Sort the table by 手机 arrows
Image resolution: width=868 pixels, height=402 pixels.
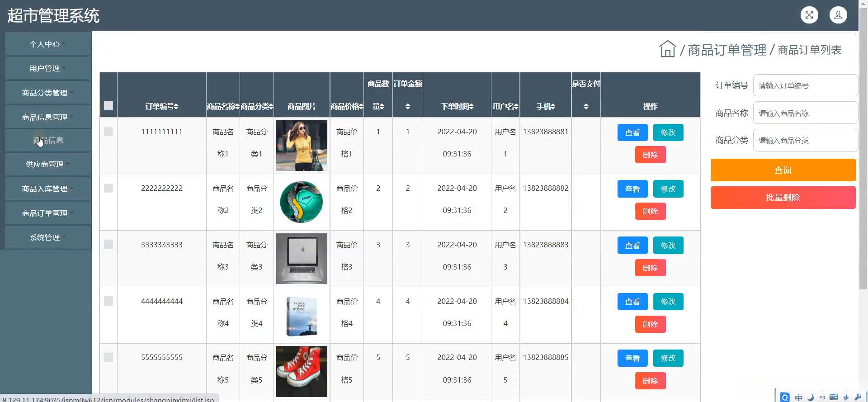[x=553, y=107]
